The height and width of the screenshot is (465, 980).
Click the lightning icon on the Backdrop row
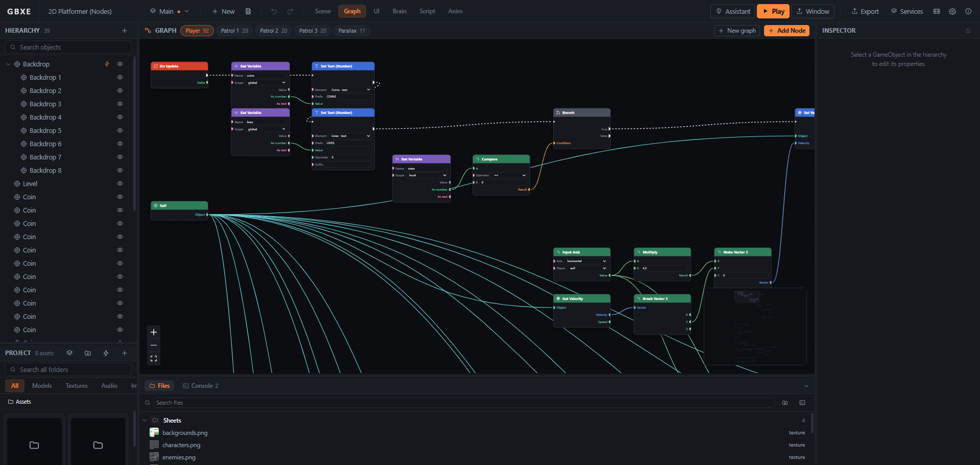pos(107,64)
